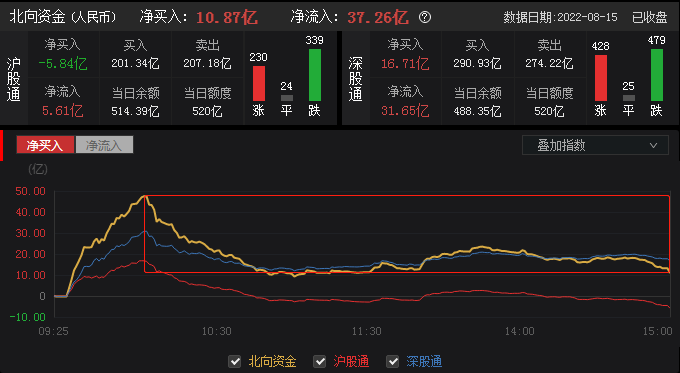The image size is (680, 373).
Task: Click the 北向资金 净流入 value 37.26亿
Action: click(377, 18)
